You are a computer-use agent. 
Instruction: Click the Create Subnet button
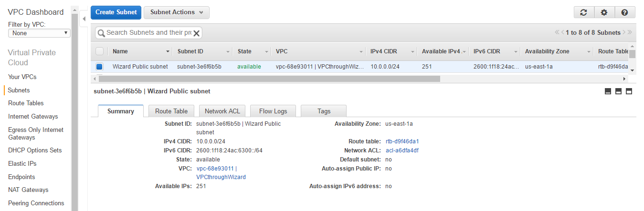[x=116, y=12]
